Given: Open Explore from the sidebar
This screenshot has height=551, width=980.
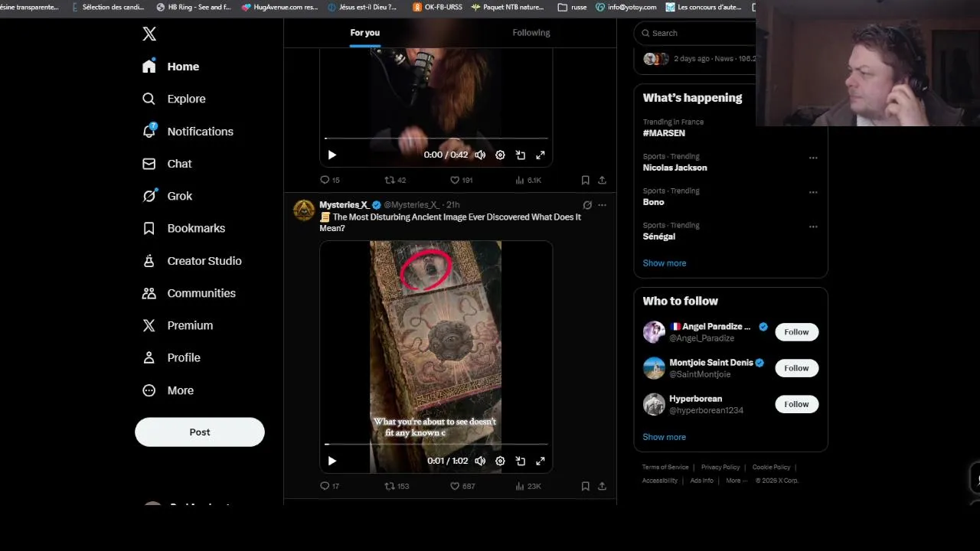Looking at the screenshot, I should pos(174,99).
